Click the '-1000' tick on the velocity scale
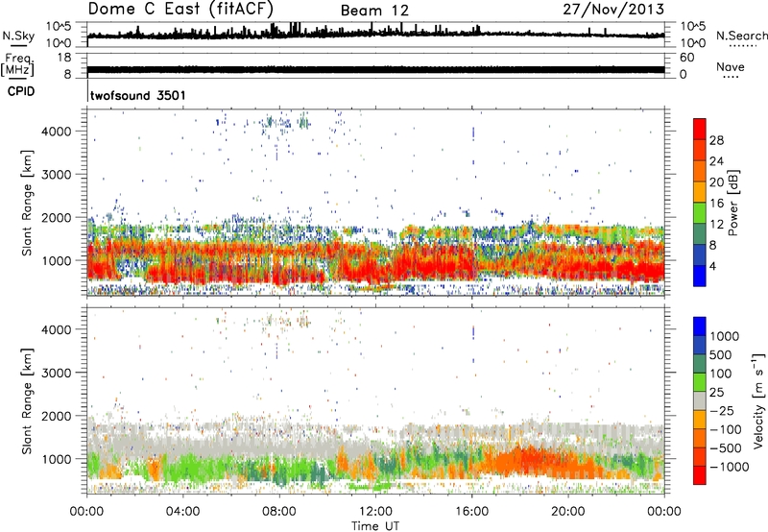 730,467
